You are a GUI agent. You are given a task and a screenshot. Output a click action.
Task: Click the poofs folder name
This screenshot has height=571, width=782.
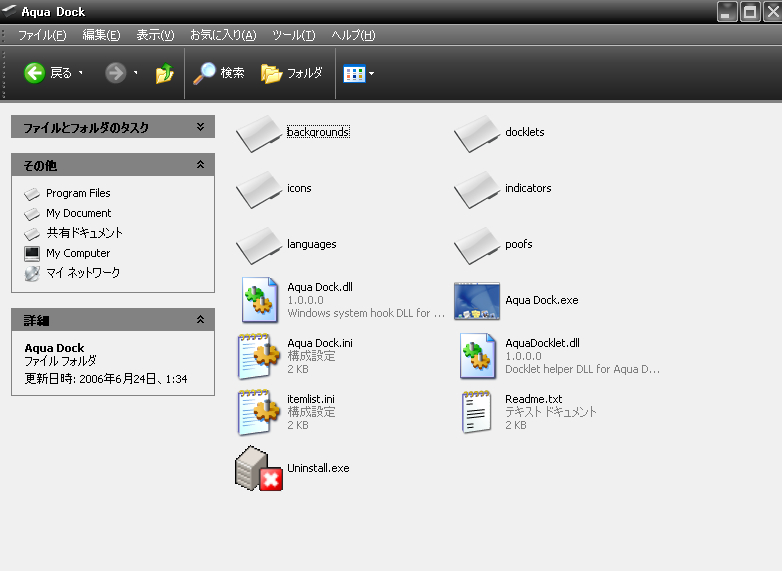519,244
